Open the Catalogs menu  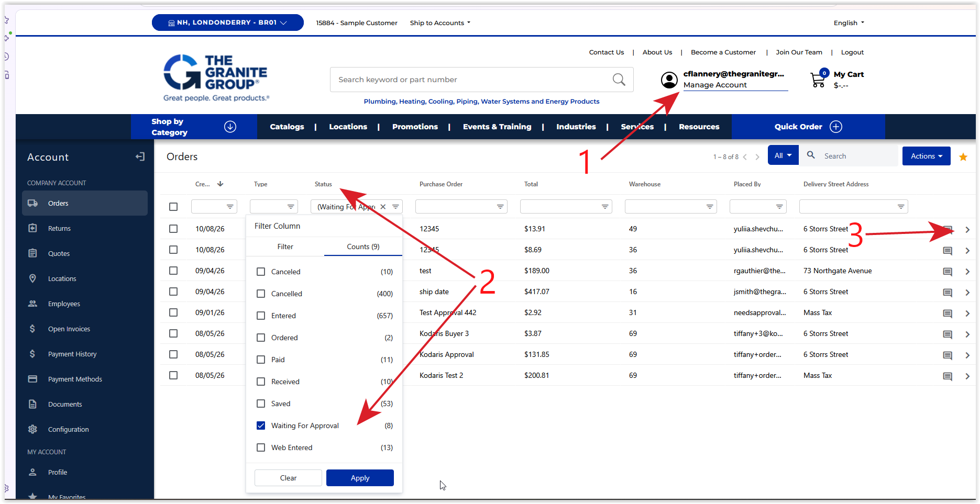pyautogui.click(x=287, y=127)
